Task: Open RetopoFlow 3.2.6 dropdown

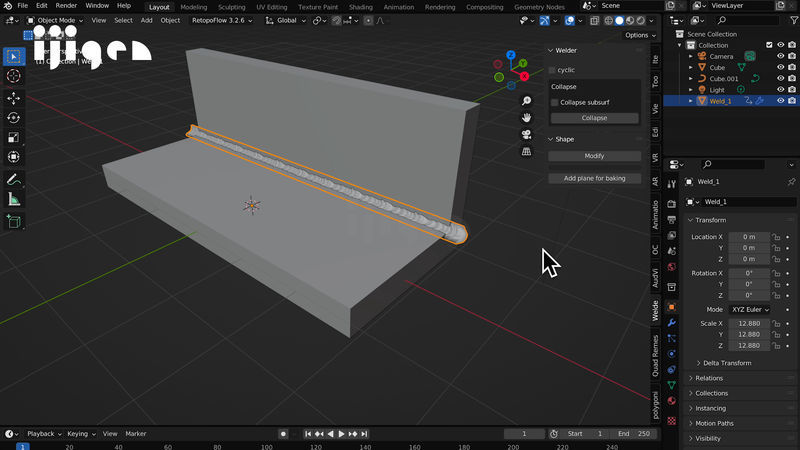Action: coord(222,20)
